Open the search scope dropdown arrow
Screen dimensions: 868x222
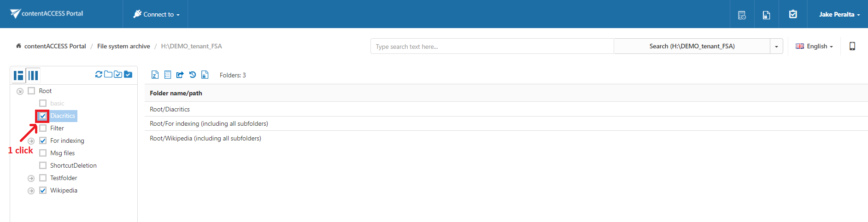point(776,46)
